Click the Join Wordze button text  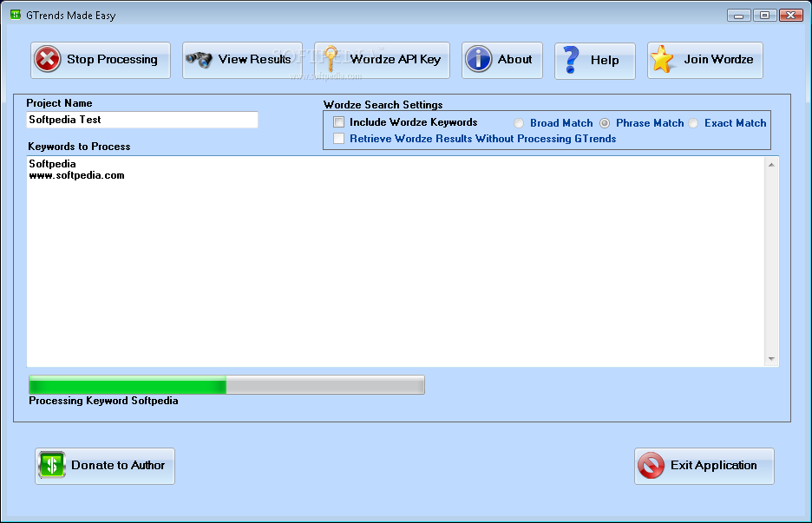tap(719, 60)
